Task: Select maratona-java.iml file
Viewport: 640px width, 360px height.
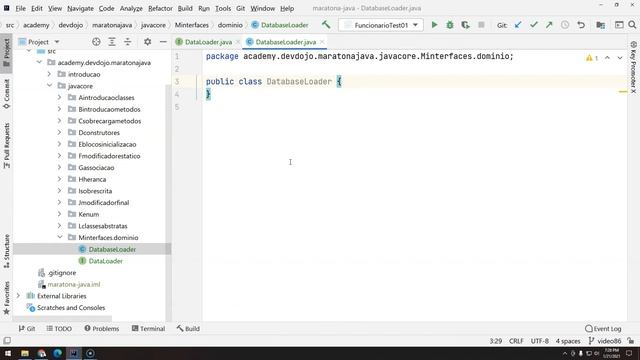Action: pyautogui.click(x=74, y=284)
